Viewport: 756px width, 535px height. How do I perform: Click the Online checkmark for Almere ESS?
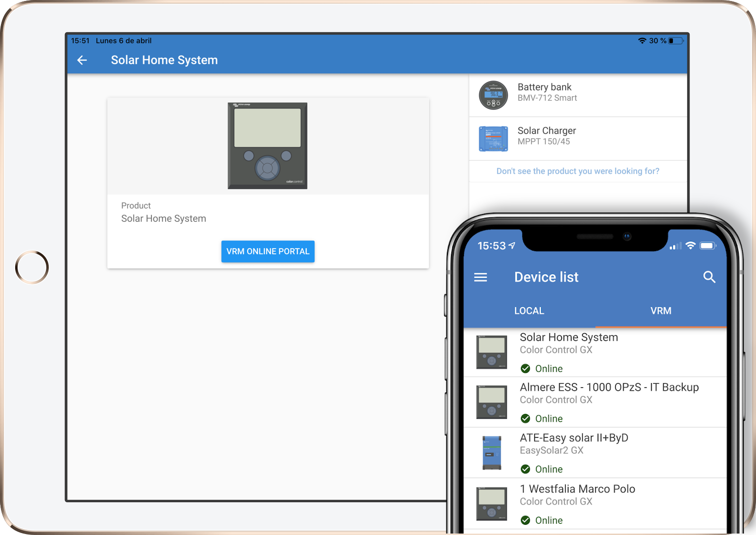coord(525,418)
